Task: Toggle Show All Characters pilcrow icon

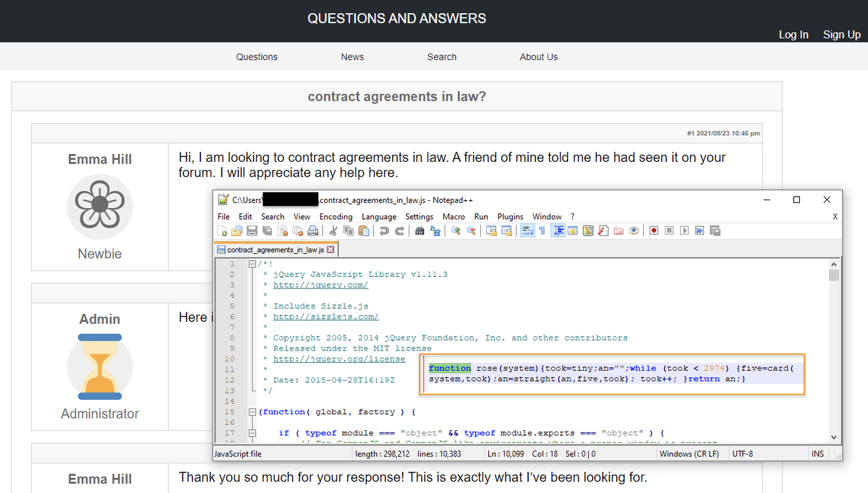Action: 542,231
